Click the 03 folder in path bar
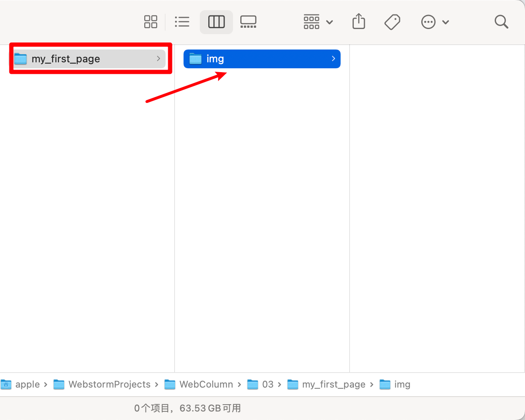 point(261,385)
